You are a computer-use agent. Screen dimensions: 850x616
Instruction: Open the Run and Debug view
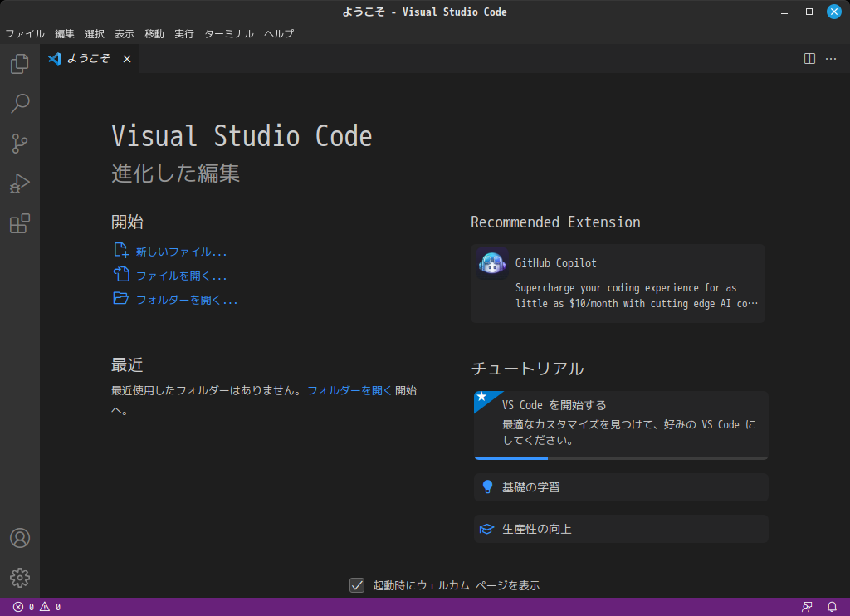pos(19,183)
